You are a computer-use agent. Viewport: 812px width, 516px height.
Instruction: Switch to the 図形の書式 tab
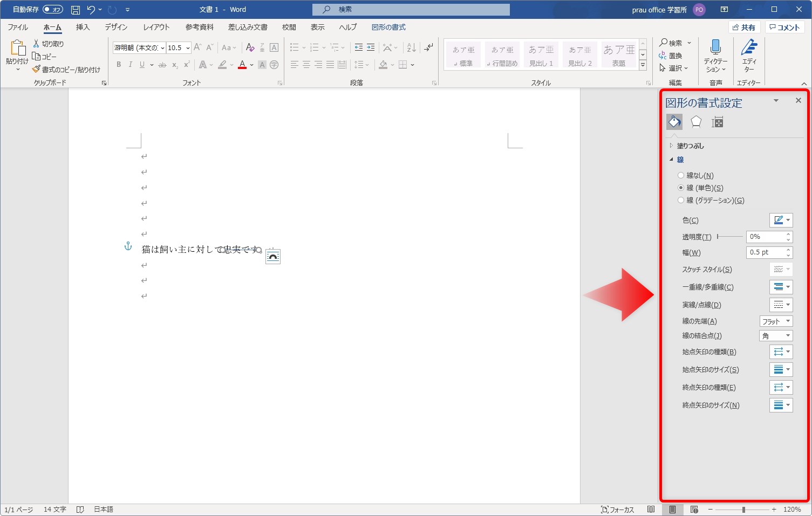[x=388, y=27]
